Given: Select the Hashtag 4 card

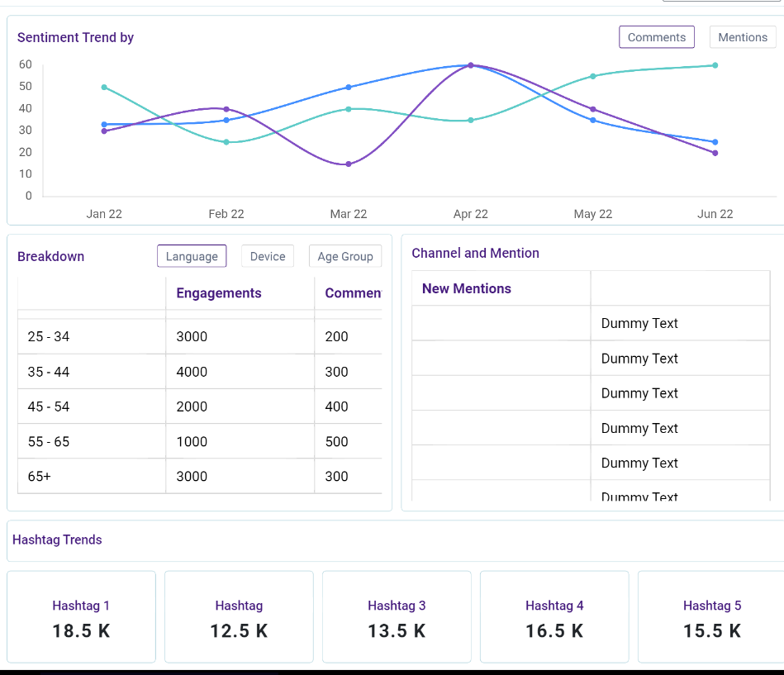Looking at the screenshot, I should [554, 616].
